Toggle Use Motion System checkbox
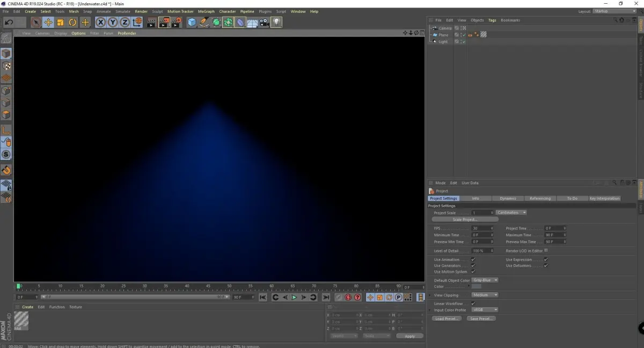This screenshot has height=348, width=644. pyautogui.click(x=473, y=272)
